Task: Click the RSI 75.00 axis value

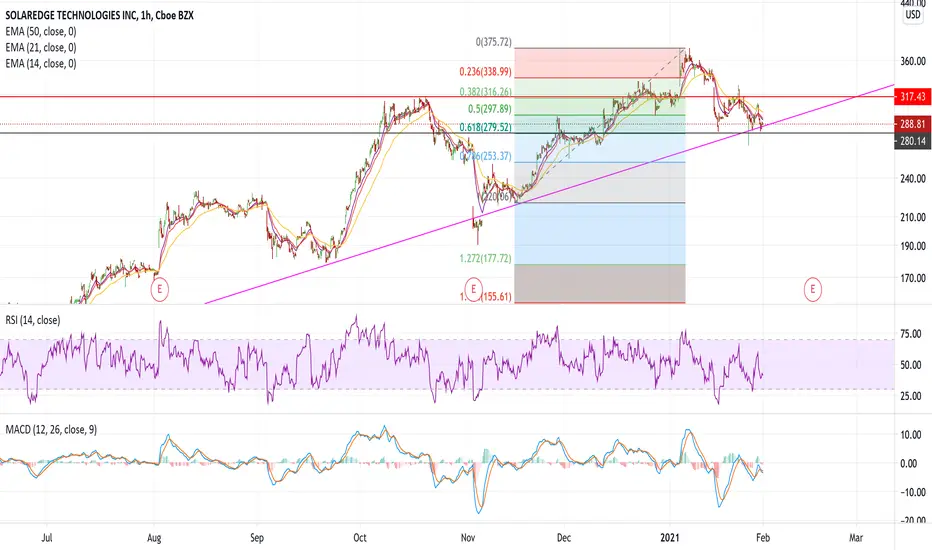Action: click(911, 334)
